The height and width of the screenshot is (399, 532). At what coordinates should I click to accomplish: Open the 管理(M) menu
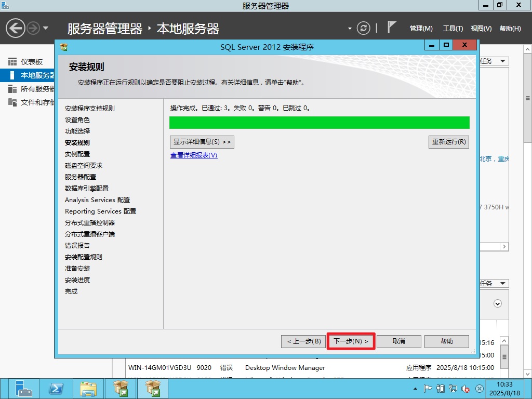[421, 29]
